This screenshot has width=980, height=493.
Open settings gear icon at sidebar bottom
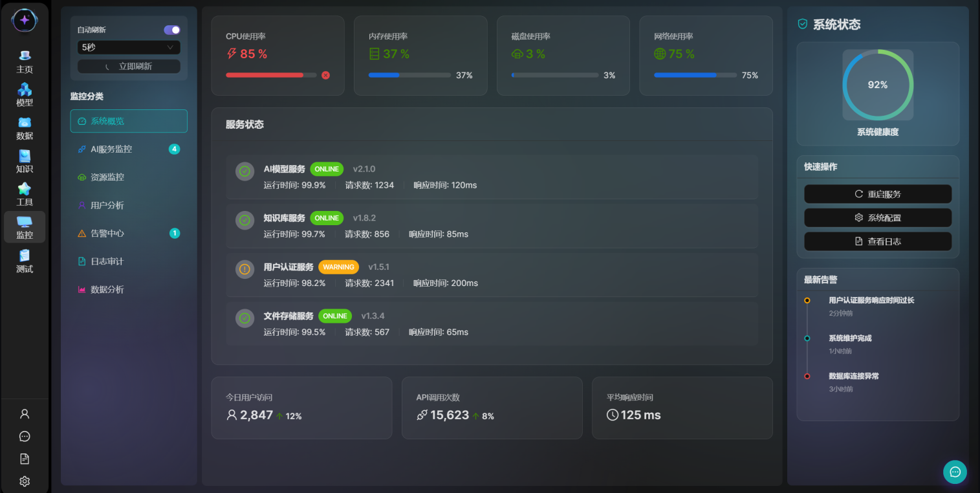(25, 481)
